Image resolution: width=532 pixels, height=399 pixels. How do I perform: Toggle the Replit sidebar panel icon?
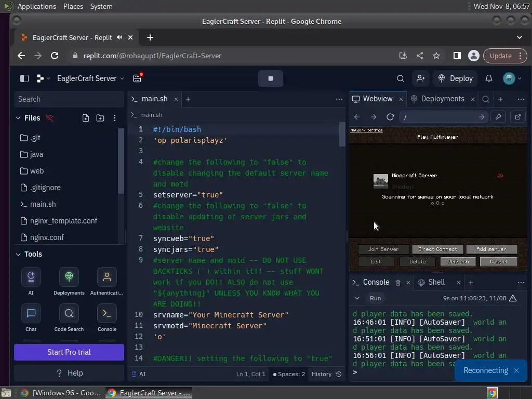point(24,78)
